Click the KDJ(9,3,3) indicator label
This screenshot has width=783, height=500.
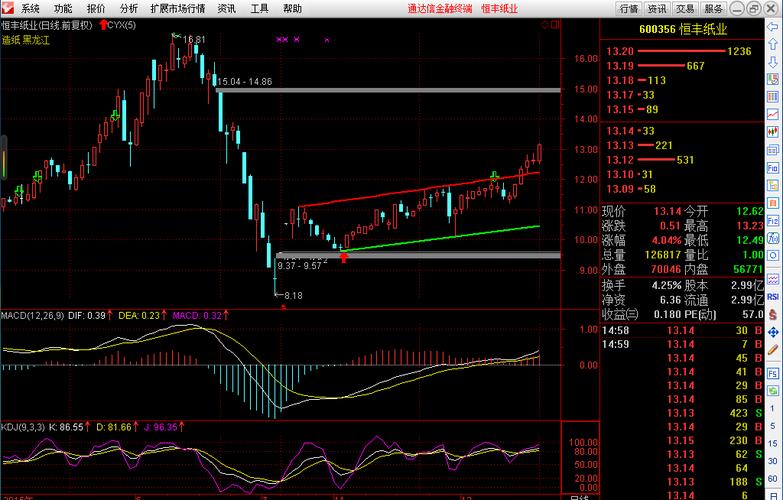click(x=22, y=427)
